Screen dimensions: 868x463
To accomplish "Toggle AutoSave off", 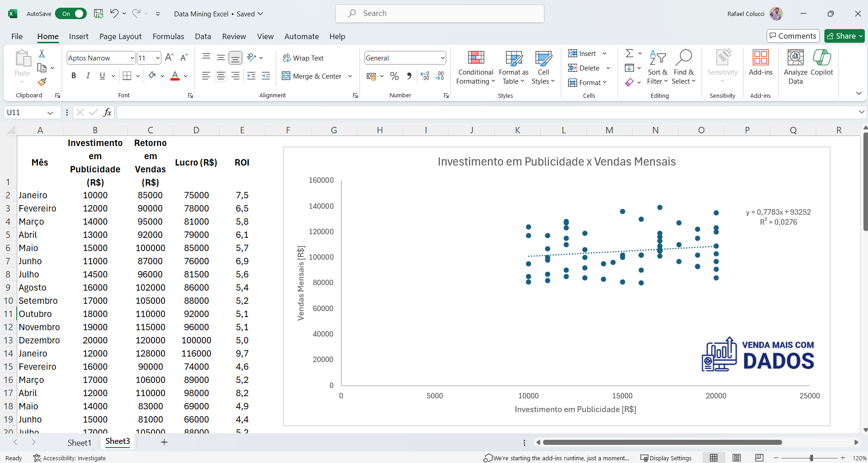I will pyautogui.click(x=71, y=14).
